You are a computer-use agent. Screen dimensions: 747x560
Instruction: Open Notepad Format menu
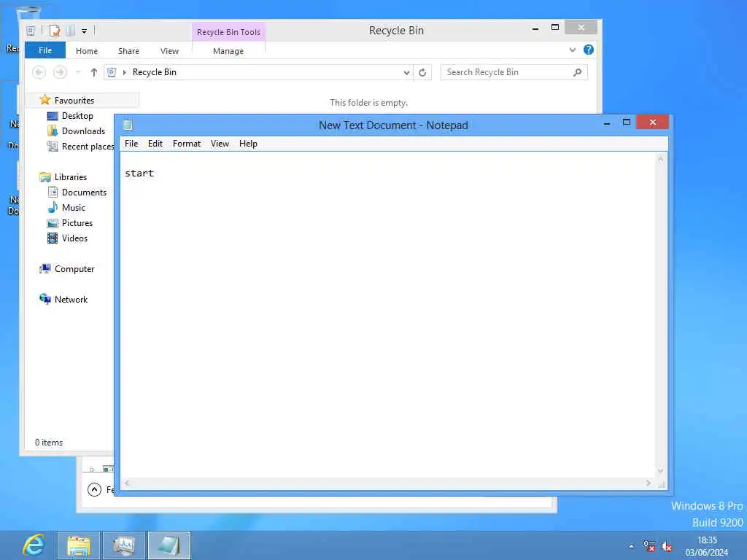click(187, 144)
